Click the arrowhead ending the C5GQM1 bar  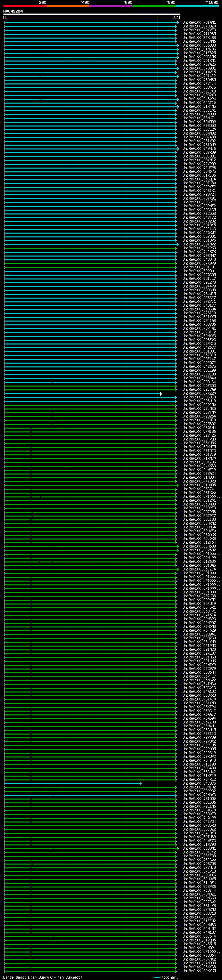[178, 849]
